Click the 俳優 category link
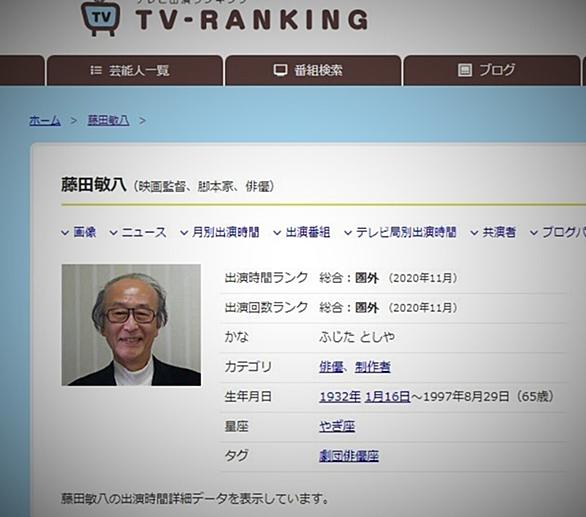This screenshot has width=586, height=517. (331, 367)
